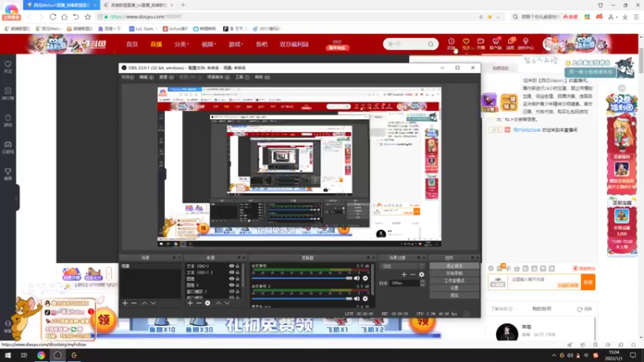Mute first mixer audio channel speaker
The width and height of the screenshot is (644, 362).
[x=357, y=278]
